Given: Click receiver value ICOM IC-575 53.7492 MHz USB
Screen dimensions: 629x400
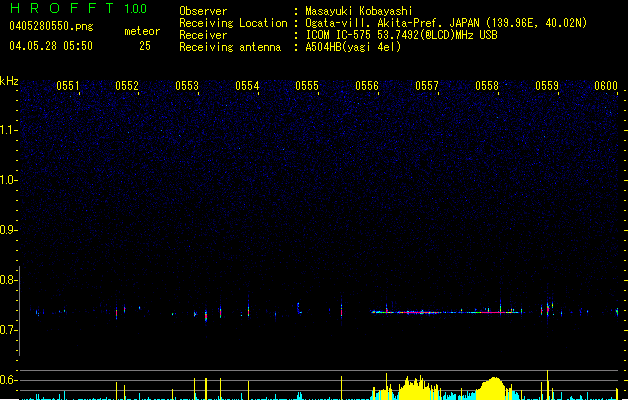Looking at the screenshot, I should 402,35.
